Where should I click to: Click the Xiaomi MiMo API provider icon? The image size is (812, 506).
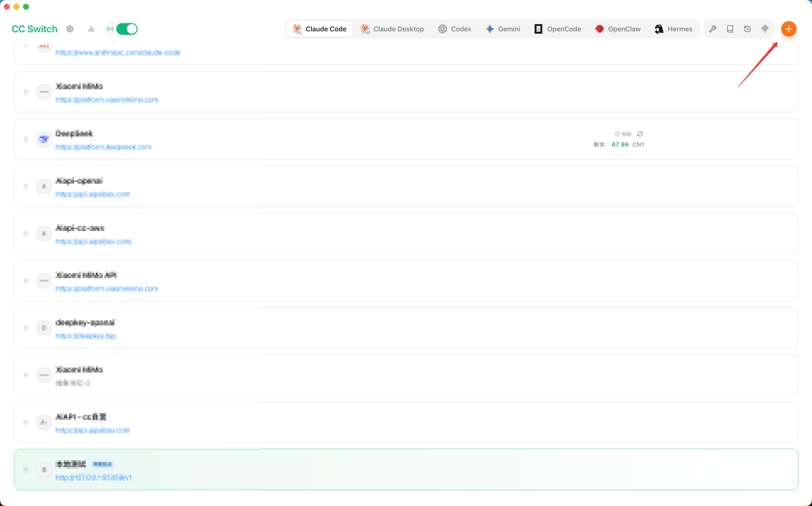tap(44, 281)
